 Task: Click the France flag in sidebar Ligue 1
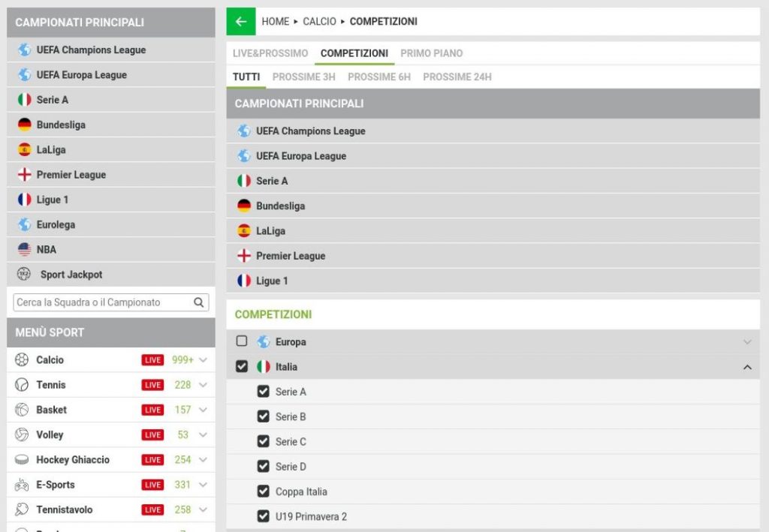pyautogui.click(x=25, y=200)
